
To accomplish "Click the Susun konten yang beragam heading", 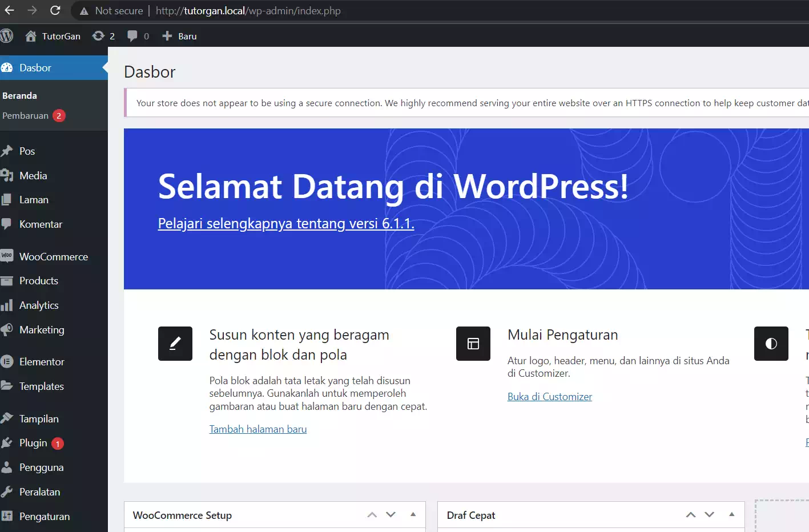I will click(x=299, y=344).
